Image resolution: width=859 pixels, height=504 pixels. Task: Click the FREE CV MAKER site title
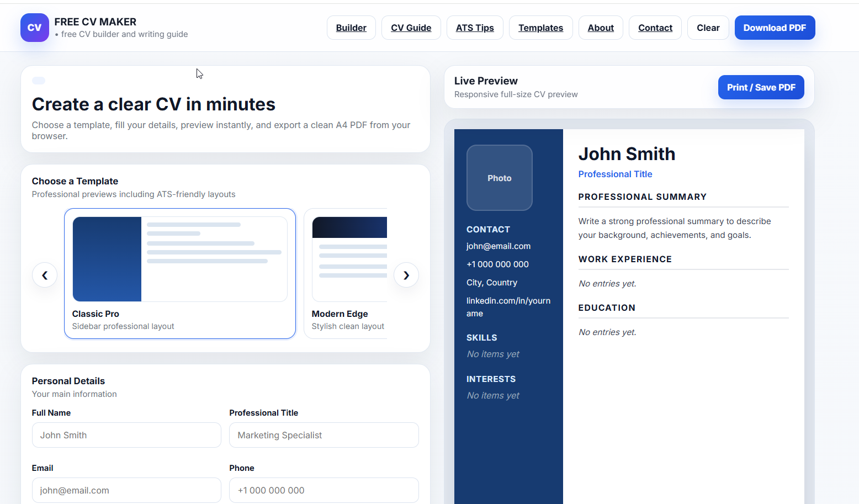pos(96,22)
